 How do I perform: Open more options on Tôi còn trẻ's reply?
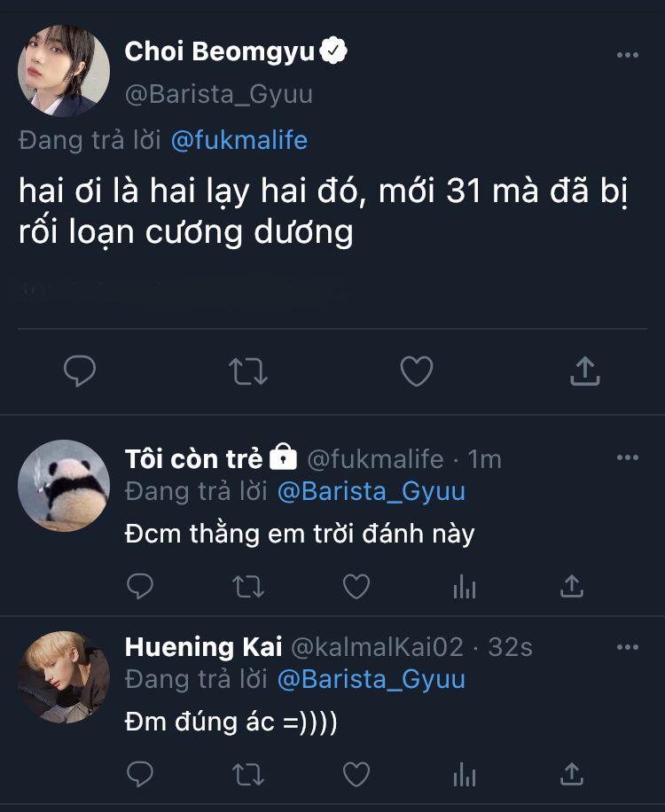[x=627, y=458]
